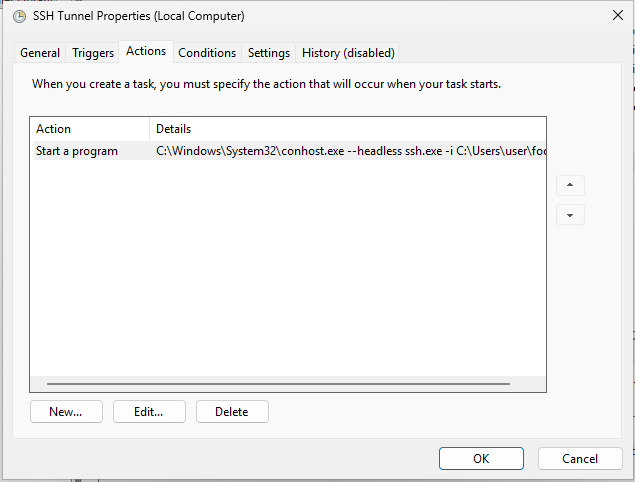Select the Actions tab
Viewport: 635px width, 482px height.
click(146, 52)
